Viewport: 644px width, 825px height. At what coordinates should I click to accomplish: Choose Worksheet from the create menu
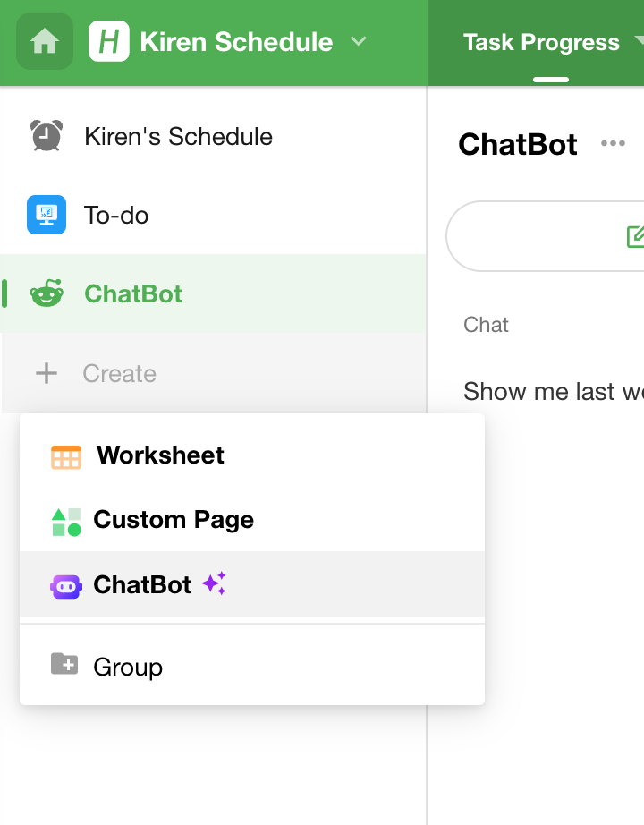(160, 455)
